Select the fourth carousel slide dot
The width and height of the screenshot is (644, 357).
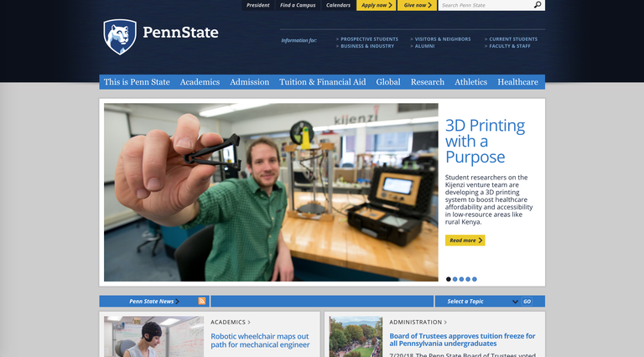468,279
